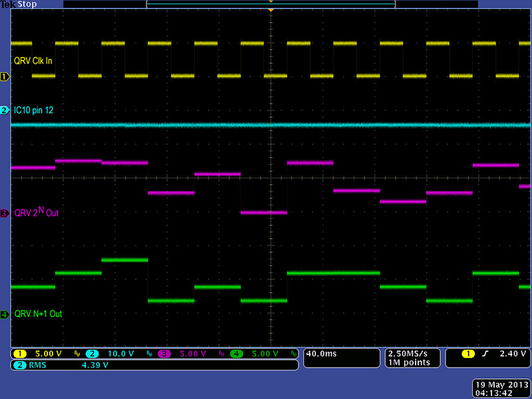Open the 2.50MS/s sample rate readout

409,353
